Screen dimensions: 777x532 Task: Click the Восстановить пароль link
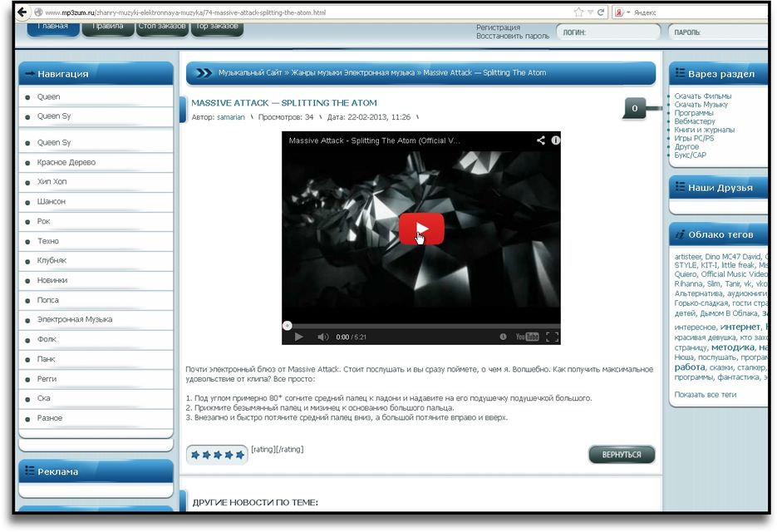pyautogui.click(x=513, y=37)
